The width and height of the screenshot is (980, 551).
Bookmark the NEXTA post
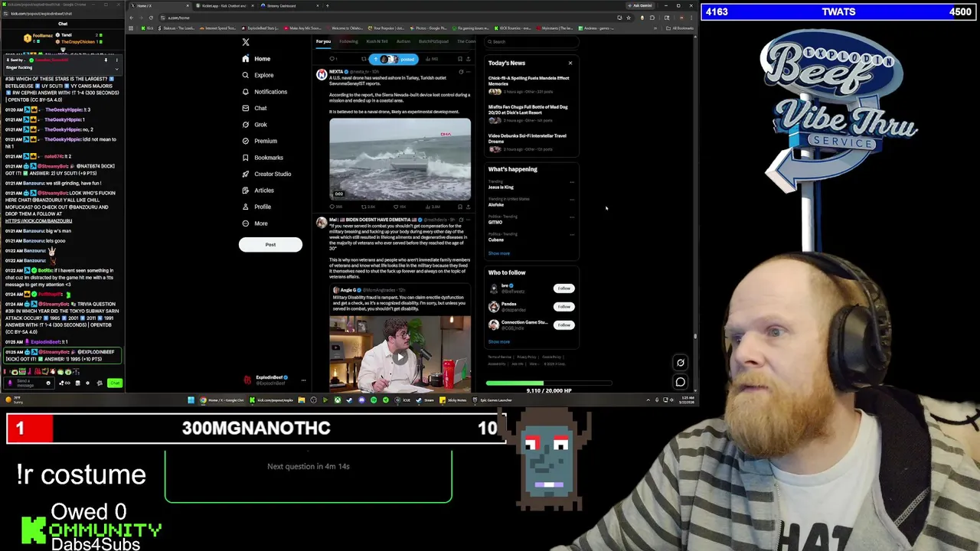click(460, 207)
